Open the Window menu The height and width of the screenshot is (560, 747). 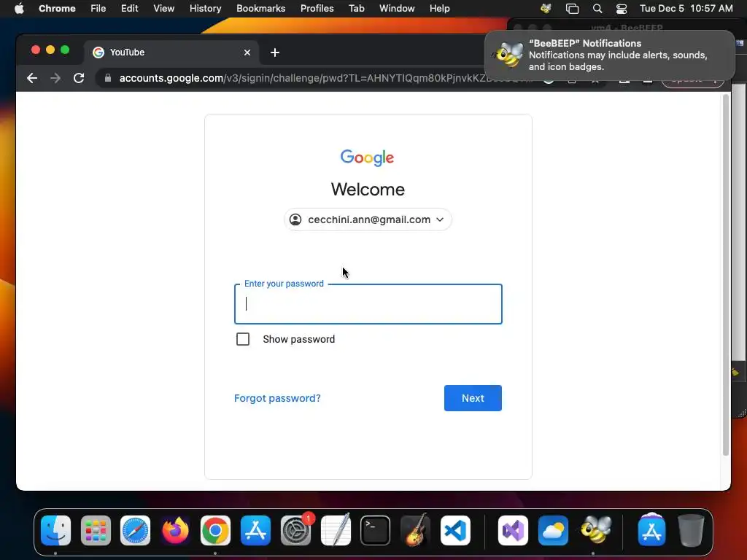(x=397, y=8)
